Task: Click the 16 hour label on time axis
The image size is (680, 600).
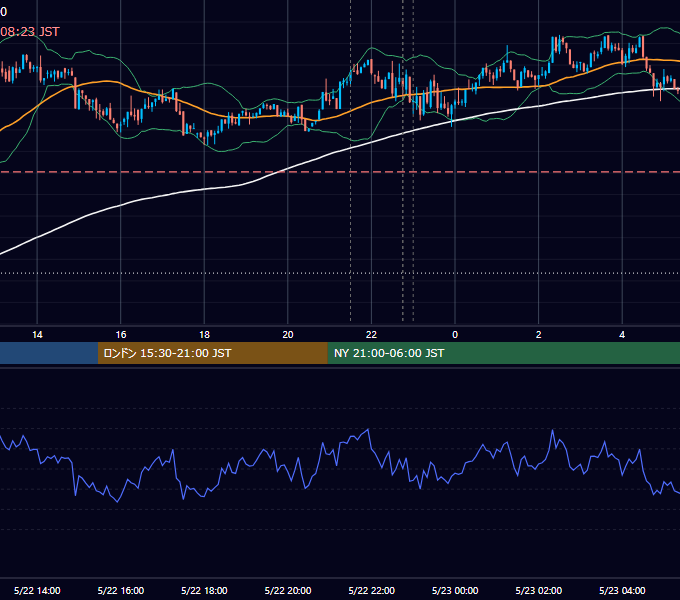Action: click(121, 335)
